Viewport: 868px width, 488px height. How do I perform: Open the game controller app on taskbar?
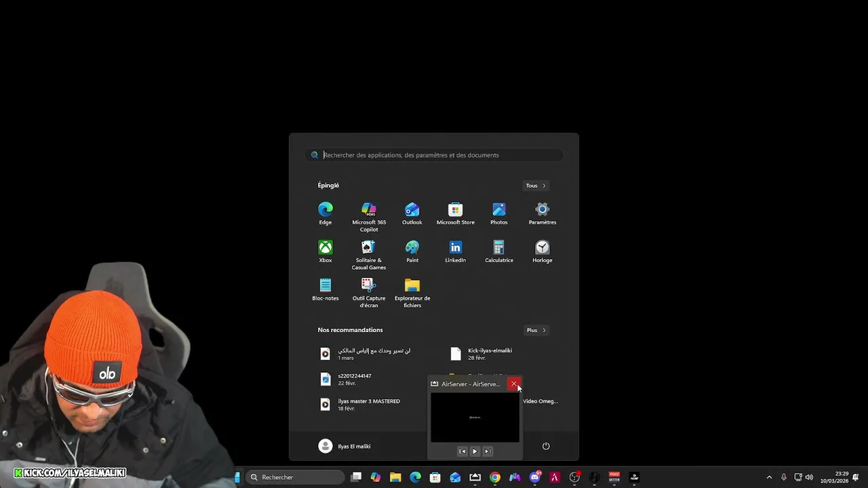[x=515, y=477]
